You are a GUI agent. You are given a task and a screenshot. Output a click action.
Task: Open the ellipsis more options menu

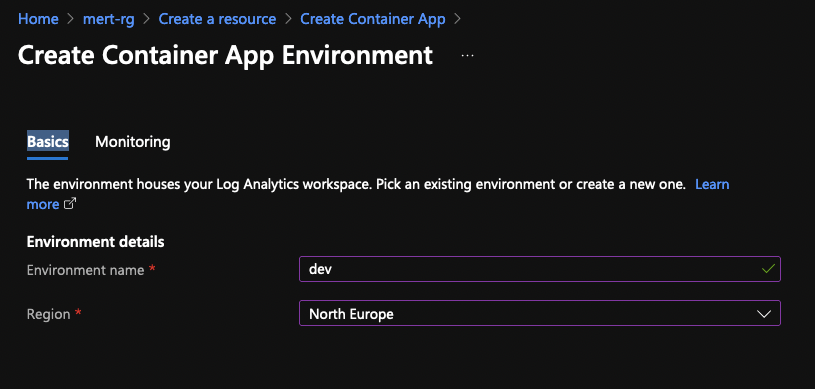pos(467,55)
